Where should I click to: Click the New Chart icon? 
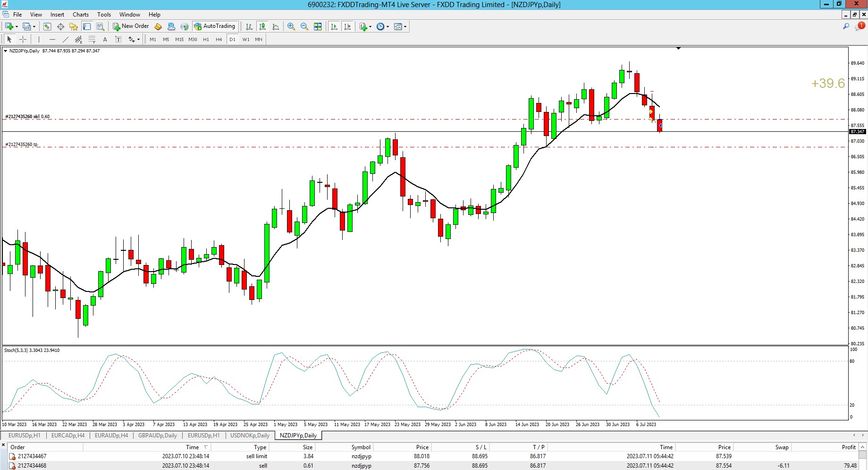point(9,26)
